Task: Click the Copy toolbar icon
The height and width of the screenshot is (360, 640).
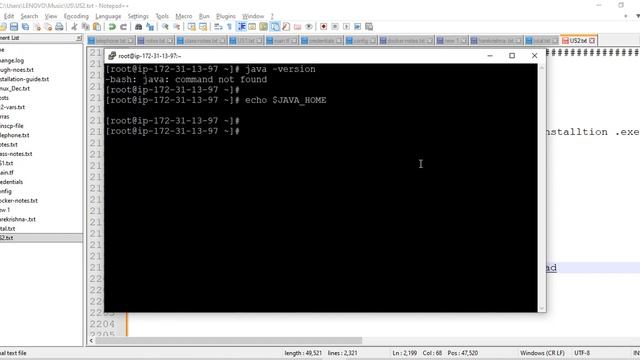Action: pos(86,27)
